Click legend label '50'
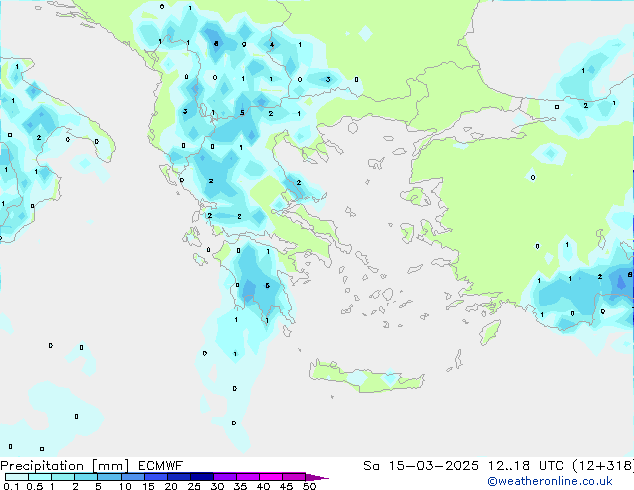 (x=309, y=486)
